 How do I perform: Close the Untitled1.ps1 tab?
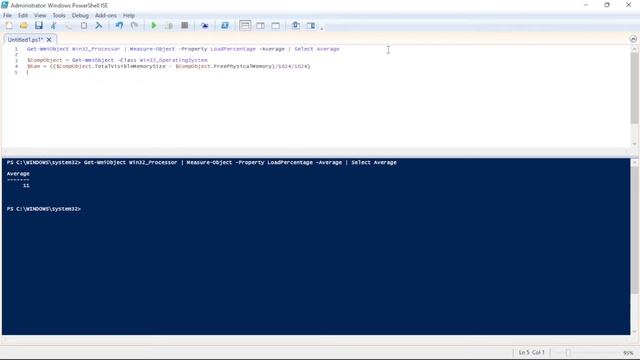(x=49, y=40)
